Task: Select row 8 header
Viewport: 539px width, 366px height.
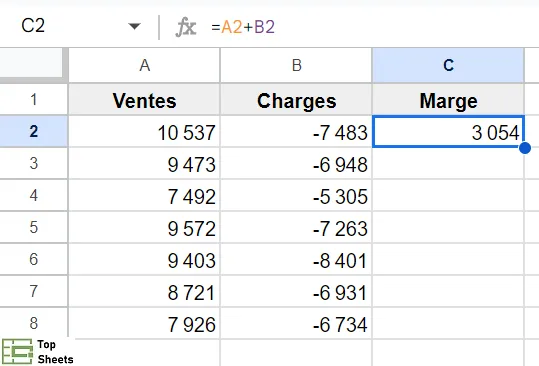Action: (x=33, y=323)
